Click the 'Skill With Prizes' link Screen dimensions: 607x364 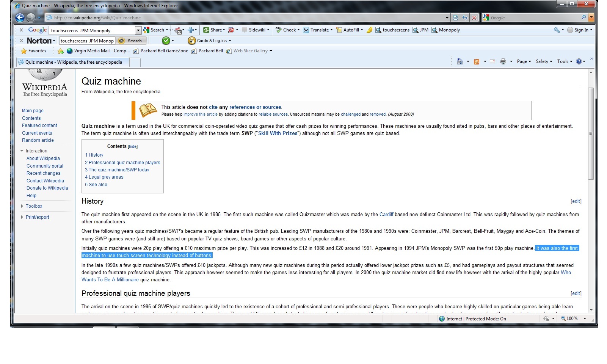(278, 133)
